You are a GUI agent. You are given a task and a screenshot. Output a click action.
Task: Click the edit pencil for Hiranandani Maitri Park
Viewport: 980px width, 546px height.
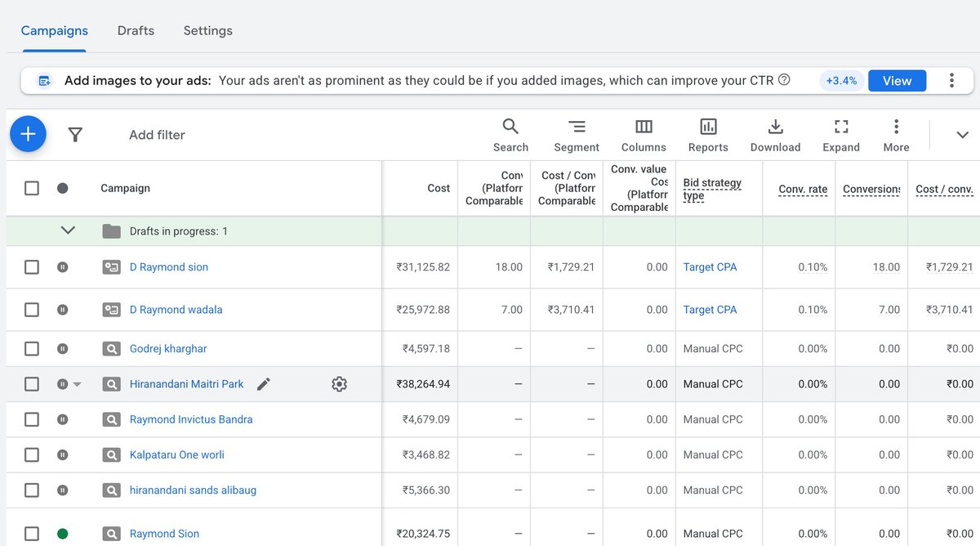[263, 384]
